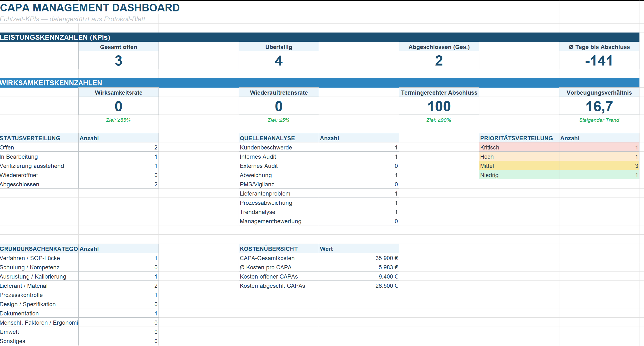Image resolution: width=644 pixels, height=346 pixels.
Task: Click the Überfällig value showing 4
Action: click(278, 60)
